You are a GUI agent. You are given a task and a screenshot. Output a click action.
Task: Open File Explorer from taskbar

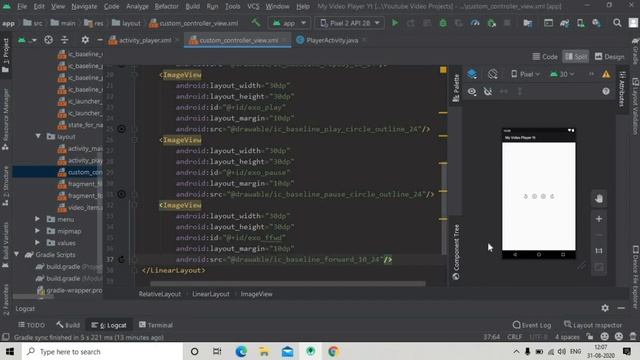(x=264, y=351)
